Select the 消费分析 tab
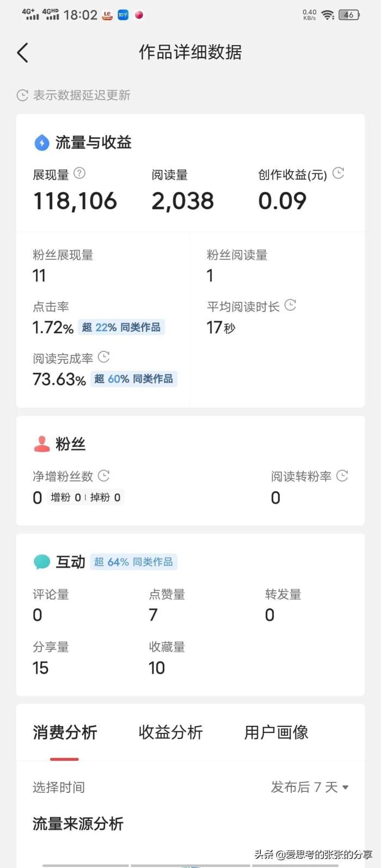 point(65,732)
